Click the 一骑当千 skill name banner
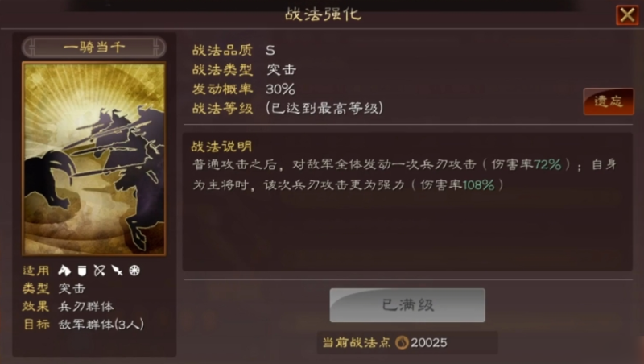 [94, 48]
